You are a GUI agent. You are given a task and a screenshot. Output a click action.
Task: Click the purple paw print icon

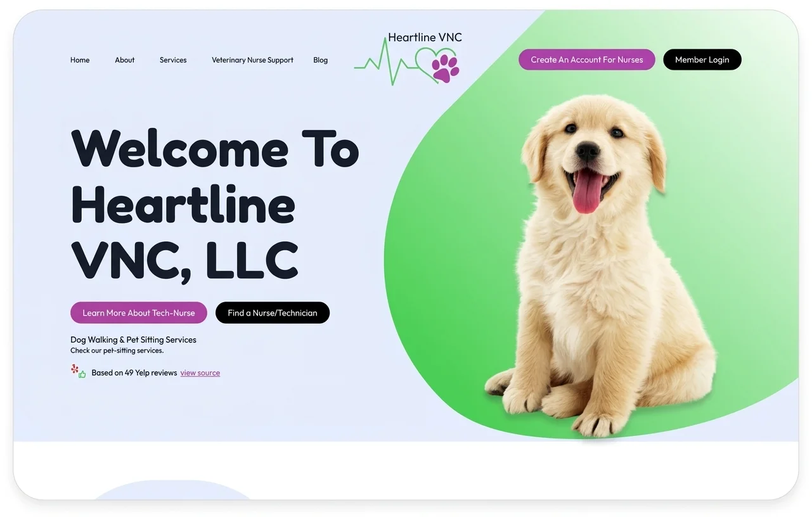[445, 68]
